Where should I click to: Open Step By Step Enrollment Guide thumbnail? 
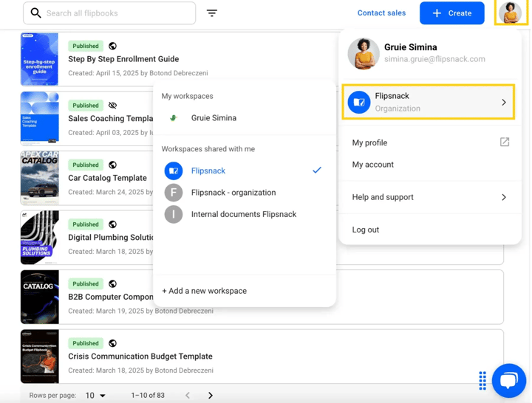[39, 59]
